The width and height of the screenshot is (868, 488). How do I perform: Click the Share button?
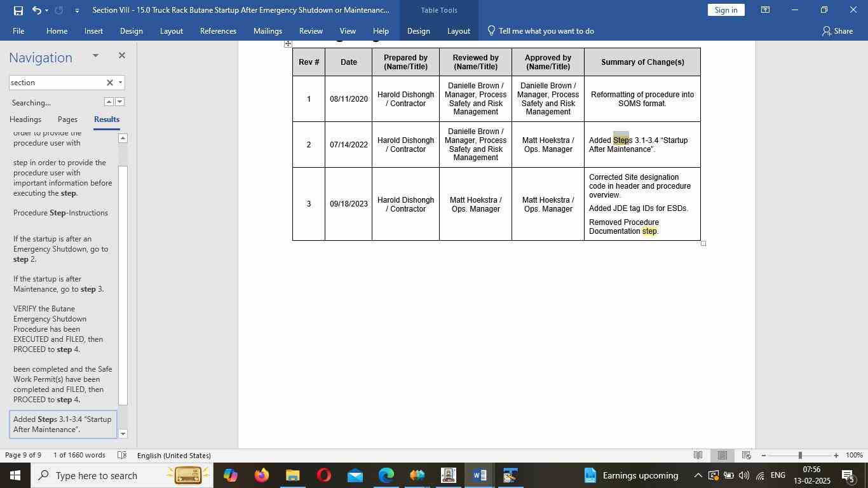pos(837,31)
